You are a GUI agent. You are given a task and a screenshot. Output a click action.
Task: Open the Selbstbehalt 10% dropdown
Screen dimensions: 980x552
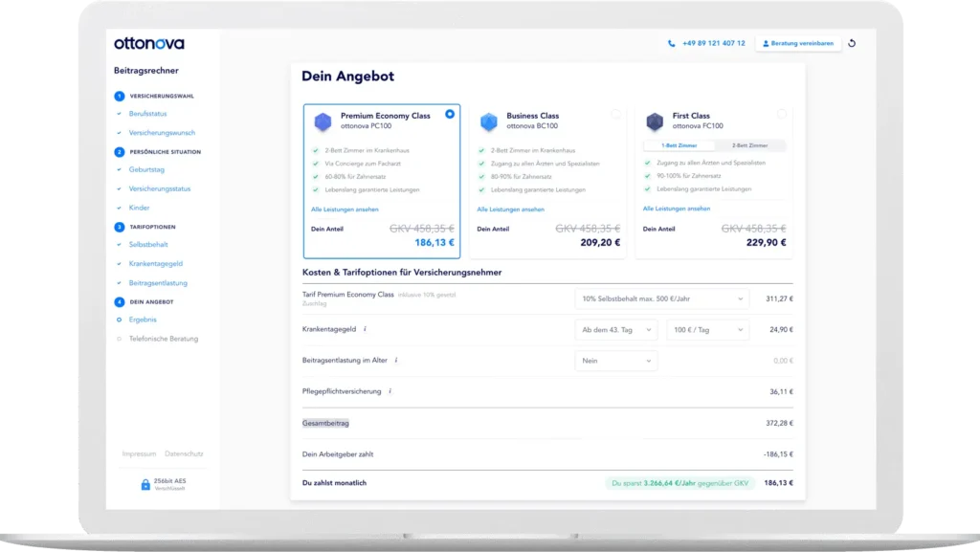tap(661, 298)
